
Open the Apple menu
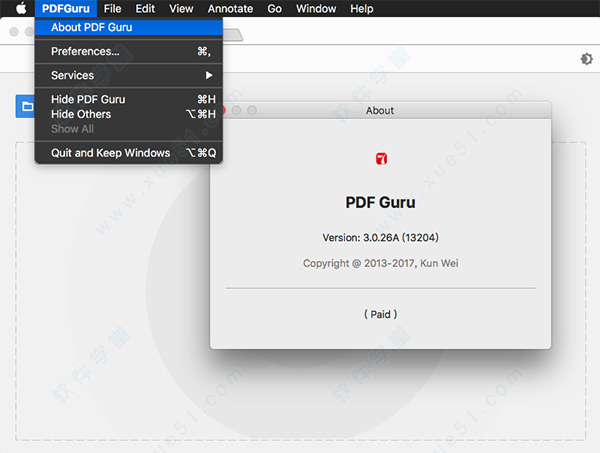tap(21, 8)
